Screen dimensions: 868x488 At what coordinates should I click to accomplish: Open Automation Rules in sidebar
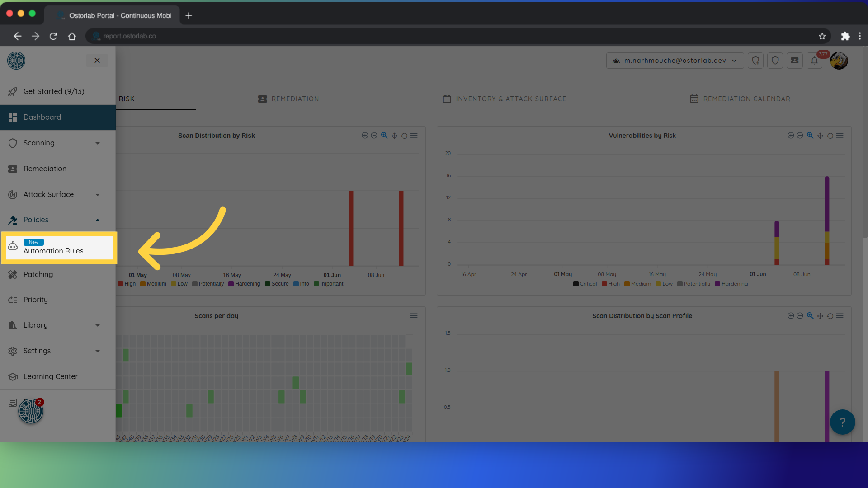click(x=53, y=251)
